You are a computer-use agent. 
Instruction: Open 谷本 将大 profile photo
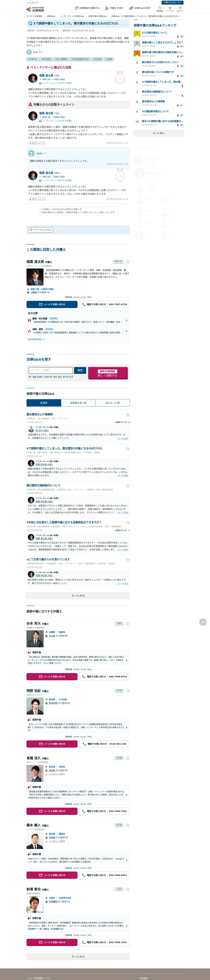35,639
